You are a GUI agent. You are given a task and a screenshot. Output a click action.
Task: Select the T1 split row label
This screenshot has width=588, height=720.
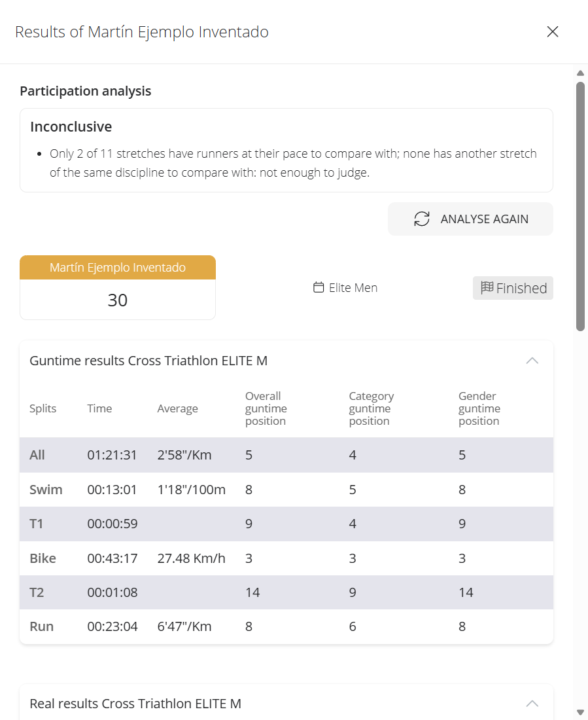click(36, 524)
